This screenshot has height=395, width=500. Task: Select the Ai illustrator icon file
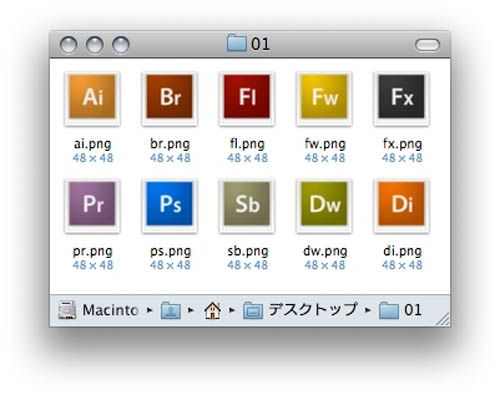coord(92,98)
